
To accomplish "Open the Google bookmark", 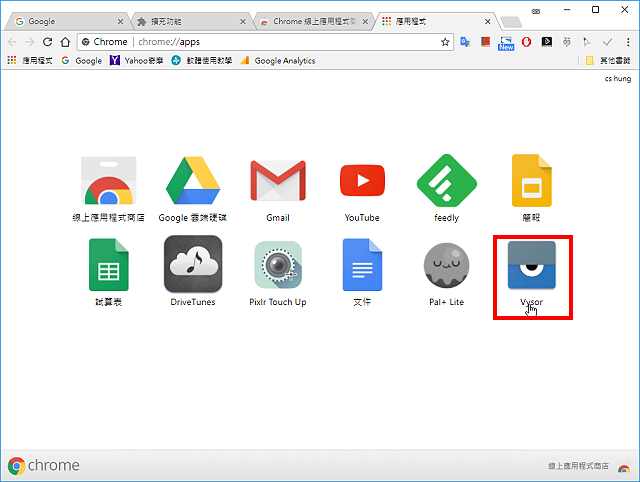I will click(x=82, y=60).
